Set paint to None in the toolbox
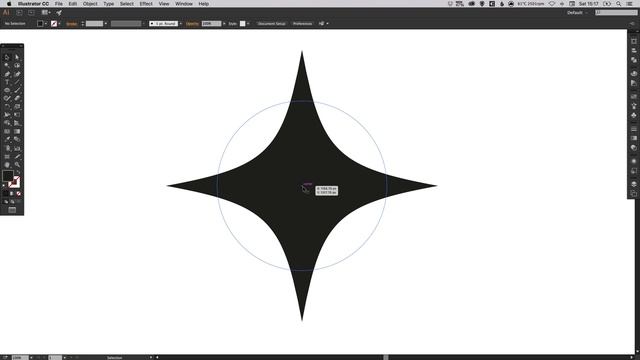The image size is (640, 360). 18,193
